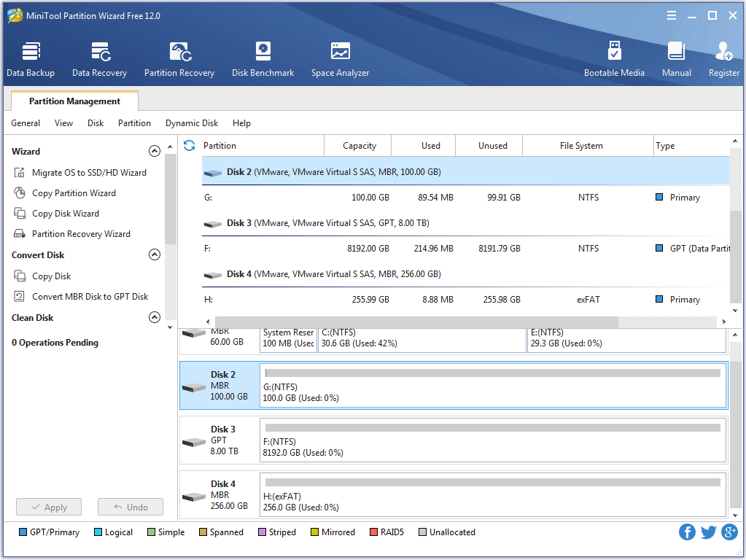This screenshot has width=746, height=560.
Task: Select the F: partition row
Action: 466,249
